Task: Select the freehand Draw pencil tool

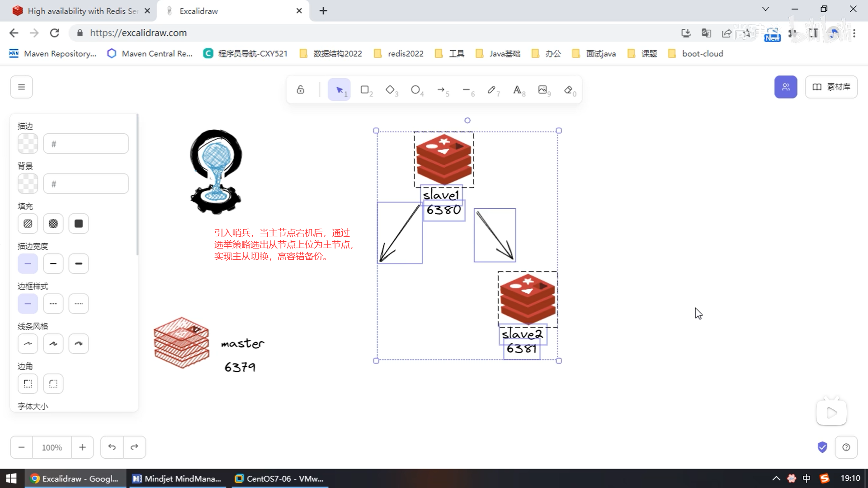Action: [x=492, y=90]
